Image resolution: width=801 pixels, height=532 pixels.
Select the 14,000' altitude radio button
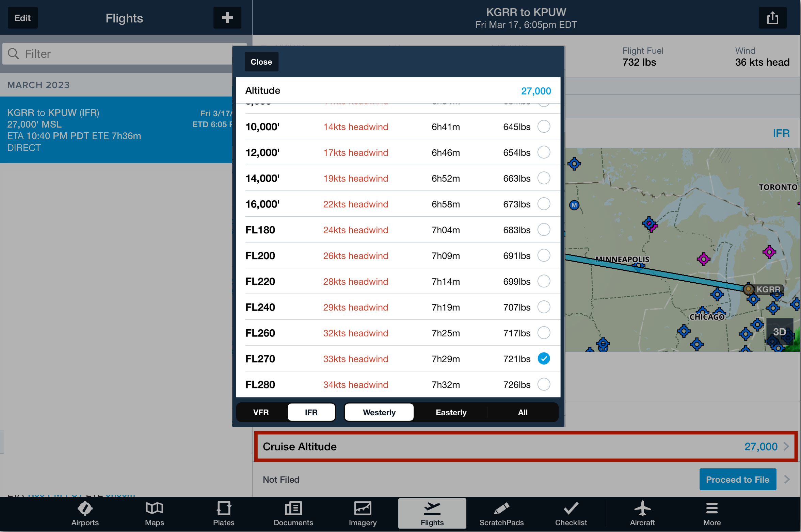tap(544, 178)
